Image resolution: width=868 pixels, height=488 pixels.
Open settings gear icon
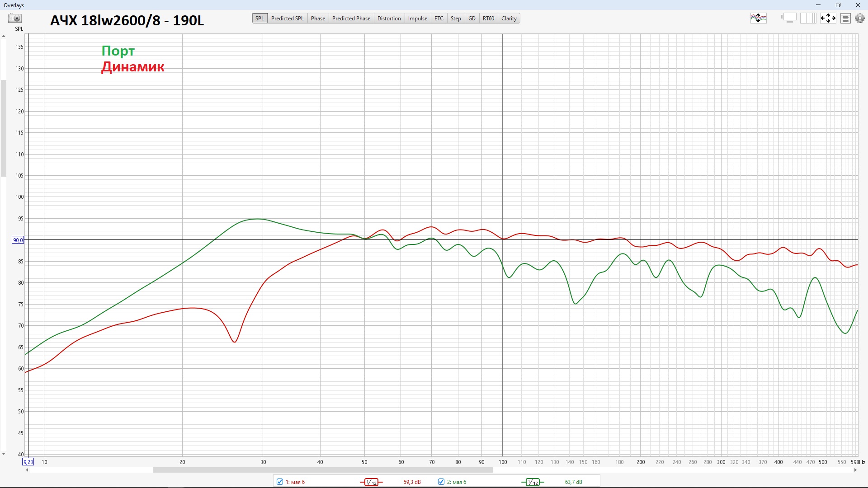tap(860, 19)
